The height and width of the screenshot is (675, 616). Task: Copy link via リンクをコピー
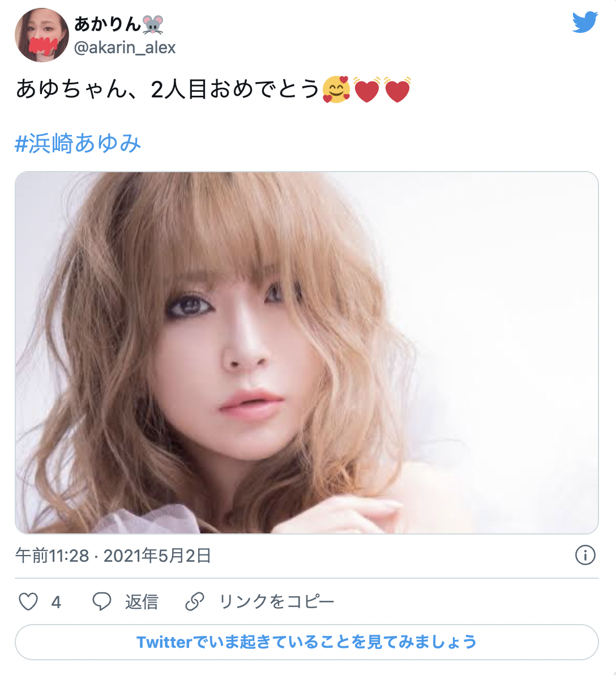277,601
